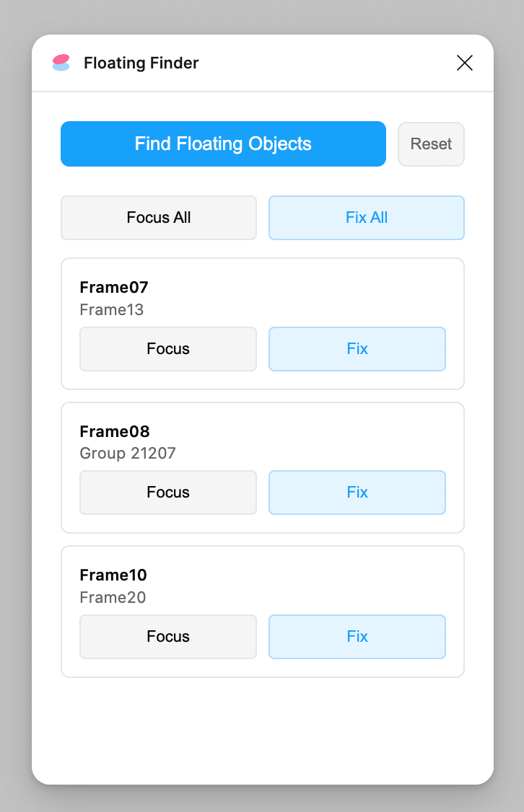The image size is (524, 812).
Task: Fix the Frame10 floating object
Action: click(357, 636)
